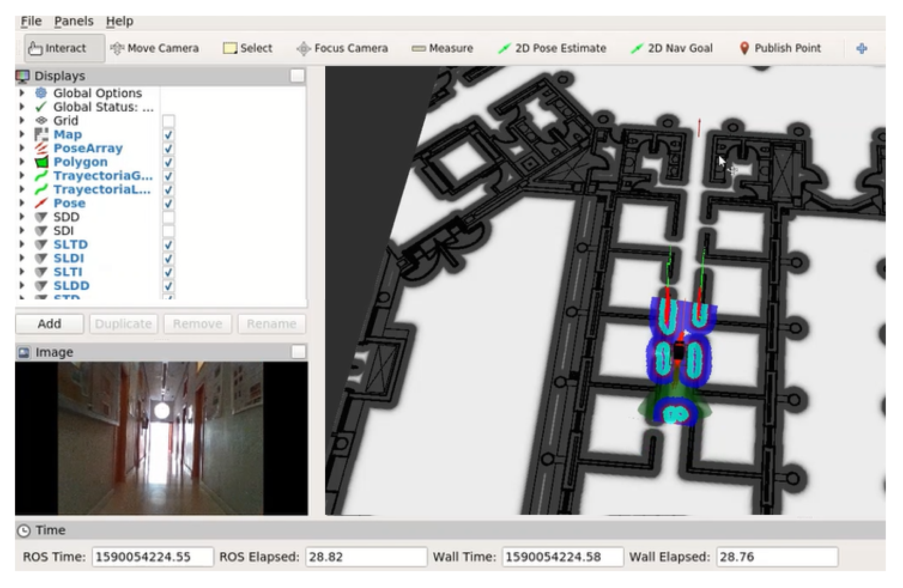Expand the PoseArray display entry
This screenshot has width=903, height=588.
point(22,148)
